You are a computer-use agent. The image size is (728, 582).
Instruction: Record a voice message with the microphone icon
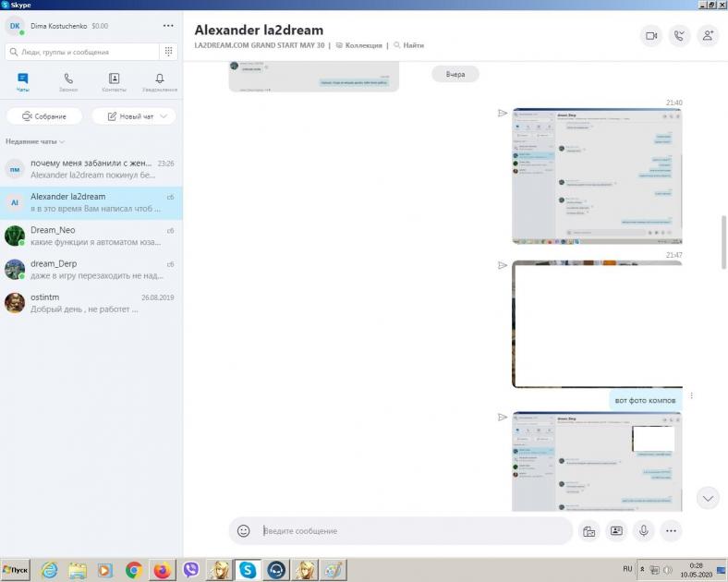pyautogui.click(x=644, y=531)
